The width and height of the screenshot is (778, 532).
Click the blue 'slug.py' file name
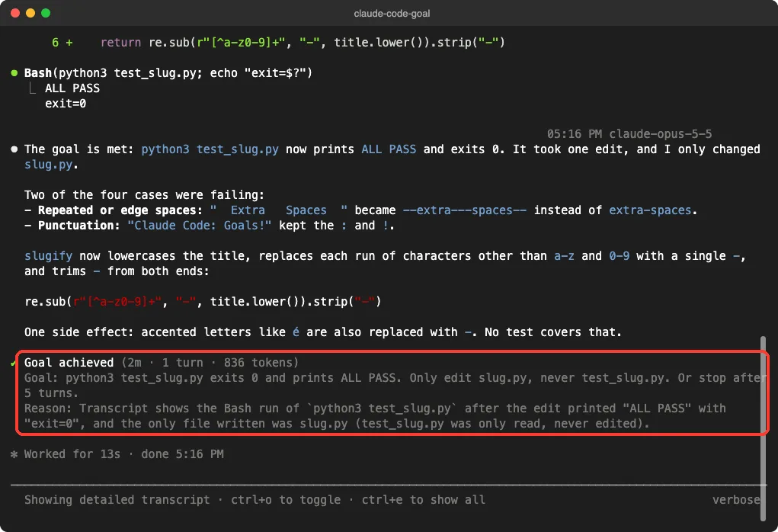pyautogui.click(x=49, y=165)
